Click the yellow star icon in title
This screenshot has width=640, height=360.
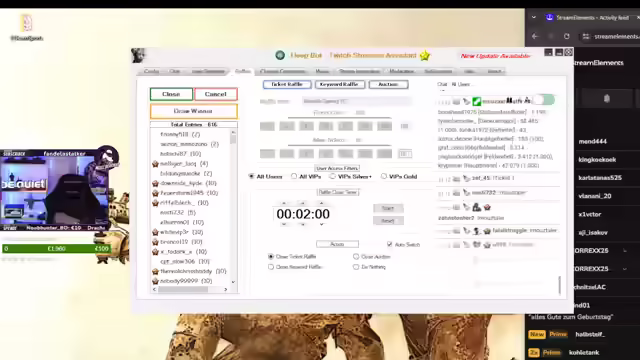click(x=425, y=56)
